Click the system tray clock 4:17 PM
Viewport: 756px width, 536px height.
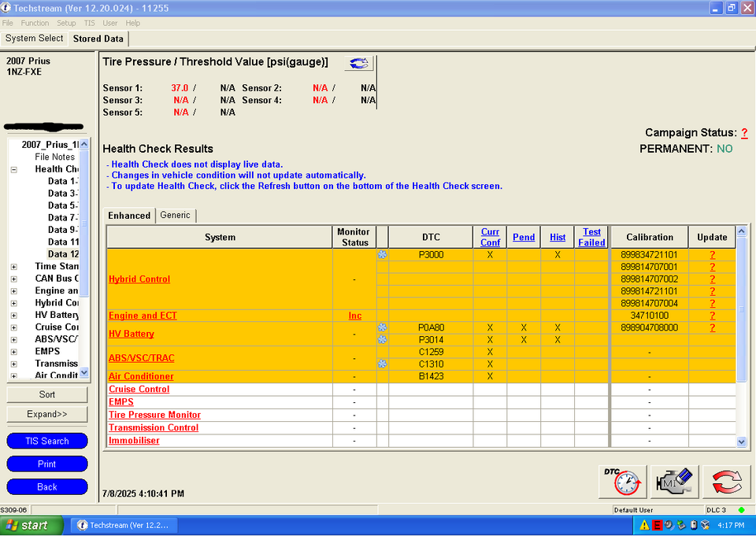[x=731, y=526]
